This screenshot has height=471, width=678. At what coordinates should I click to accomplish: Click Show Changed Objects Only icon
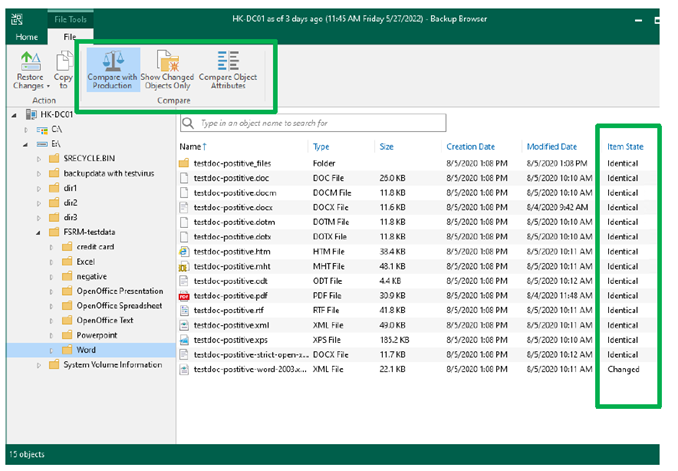[168, 61]
